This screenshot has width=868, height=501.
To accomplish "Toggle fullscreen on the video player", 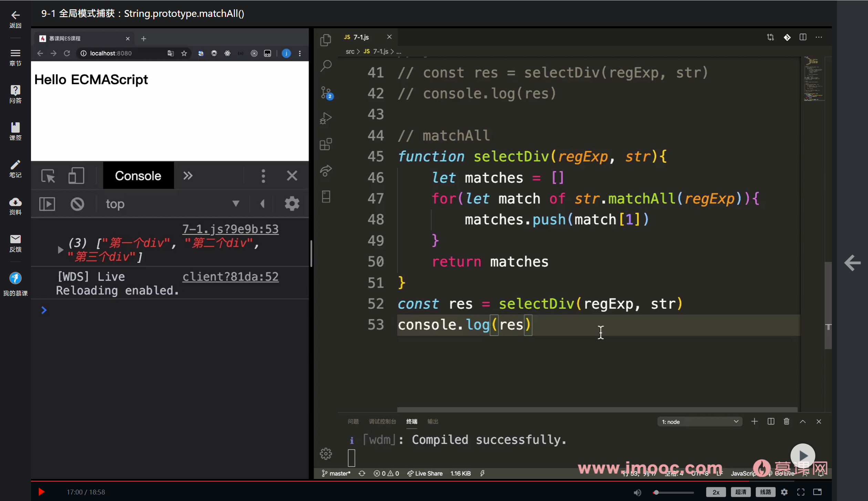I will click(801, 492).
